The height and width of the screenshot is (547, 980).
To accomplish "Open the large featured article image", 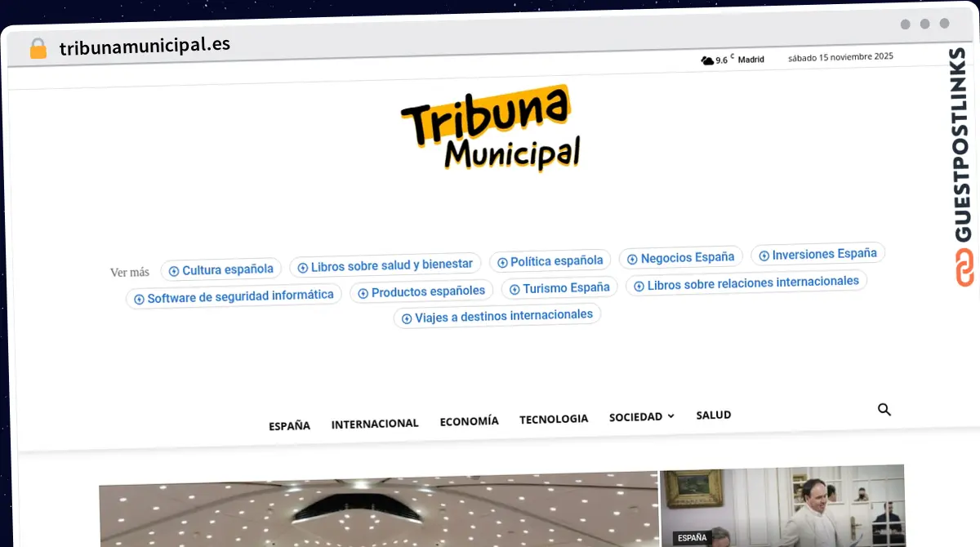I will [x=378, y=509].
